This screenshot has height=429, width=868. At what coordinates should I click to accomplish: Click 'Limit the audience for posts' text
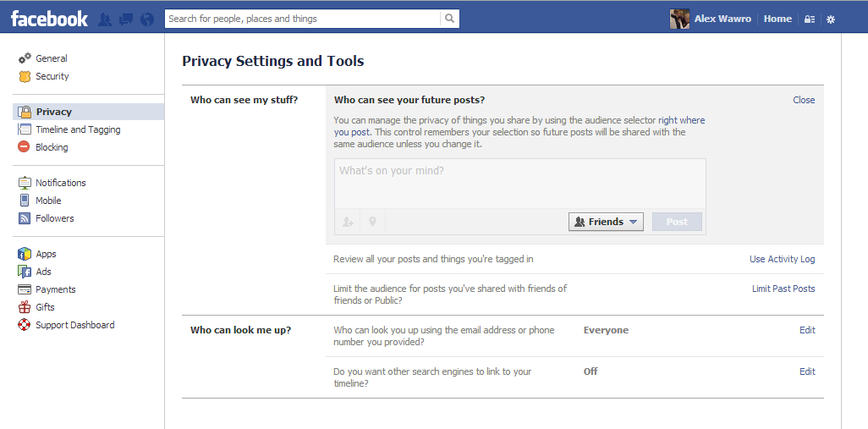(x=450, y=294)
